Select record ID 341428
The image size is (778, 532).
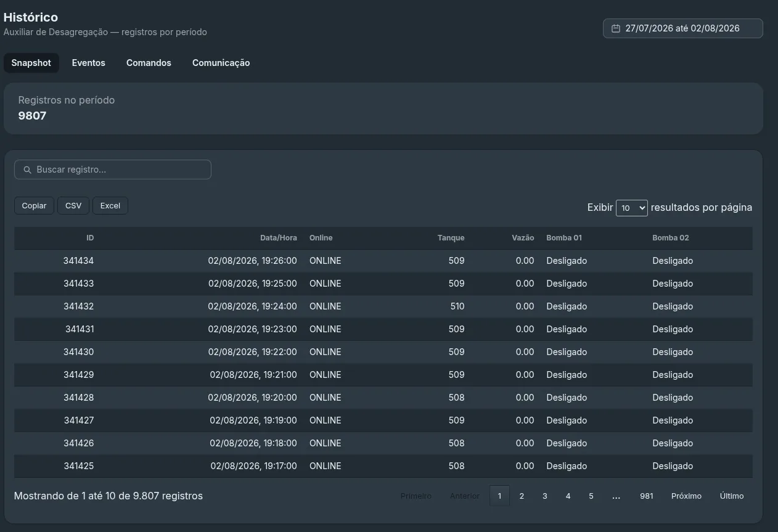78,398
